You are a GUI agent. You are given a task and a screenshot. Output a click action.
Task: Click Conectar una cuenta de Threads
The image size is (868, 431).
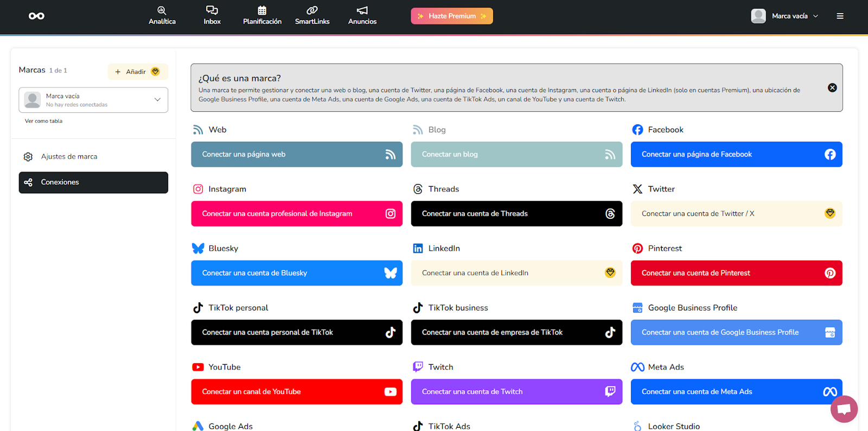(516, 213)
